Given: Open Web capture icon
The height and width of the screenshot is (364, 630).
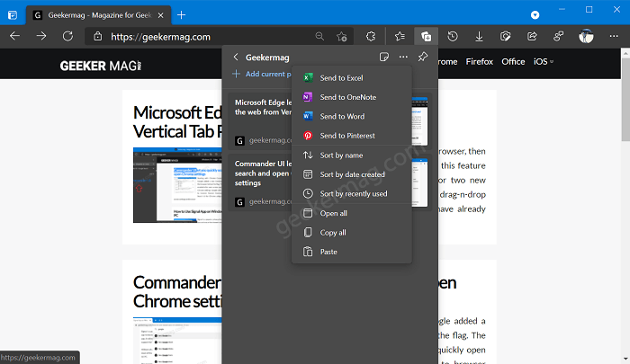Looking at the screenshot, I should pyautogui.click(x=506, y=37).
